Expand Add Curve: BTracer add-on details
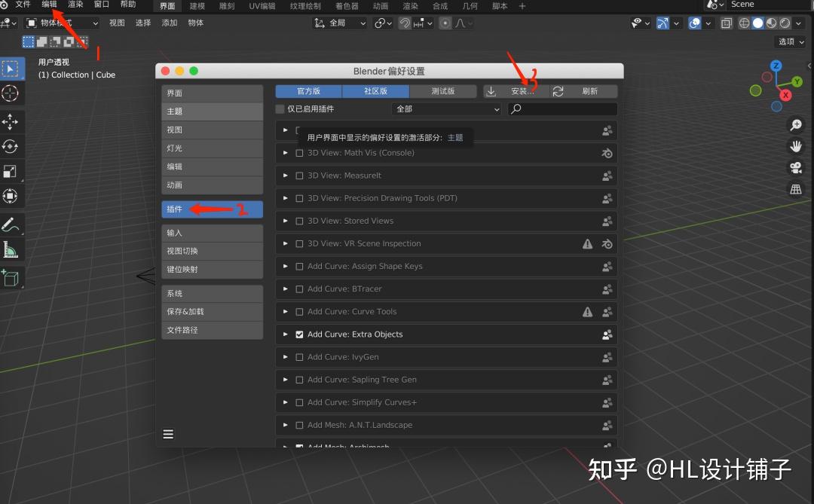 click(x=285, y=289)
